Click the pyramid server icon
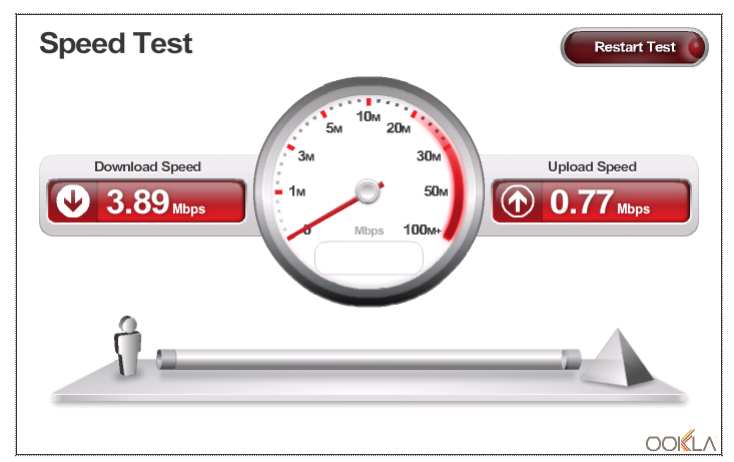The height and width of the screenshot is (462, 734). click(617, 358)
